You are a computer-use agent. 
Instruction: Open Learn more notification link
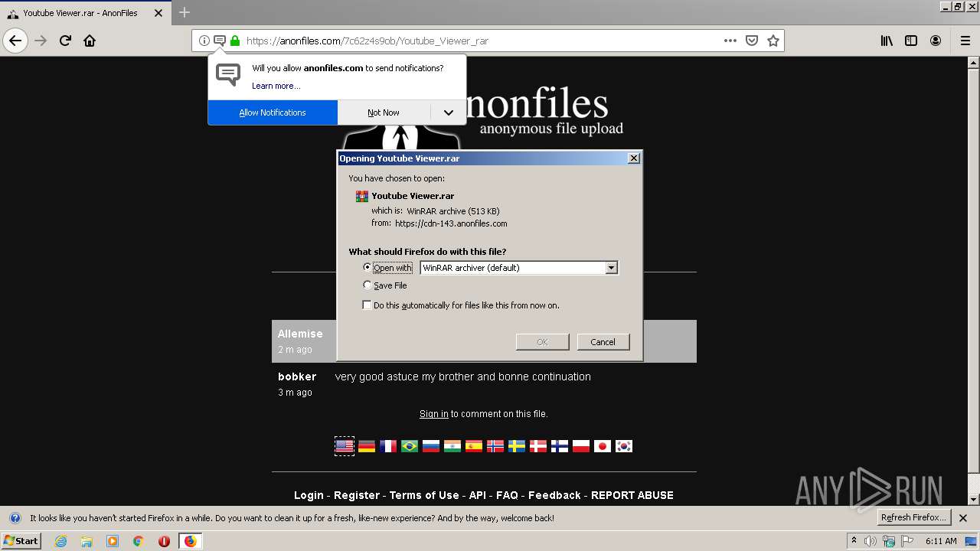click(x=276, y=86)
